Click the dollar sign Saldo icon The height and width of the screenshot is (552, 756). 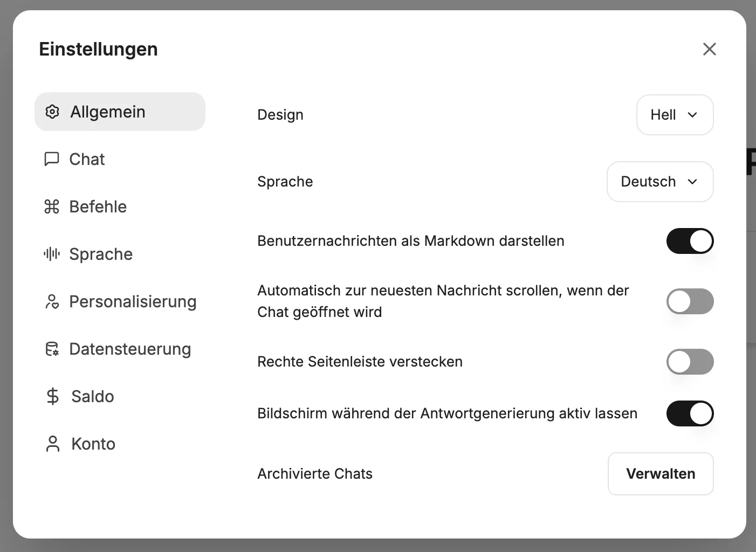[53, 396]
